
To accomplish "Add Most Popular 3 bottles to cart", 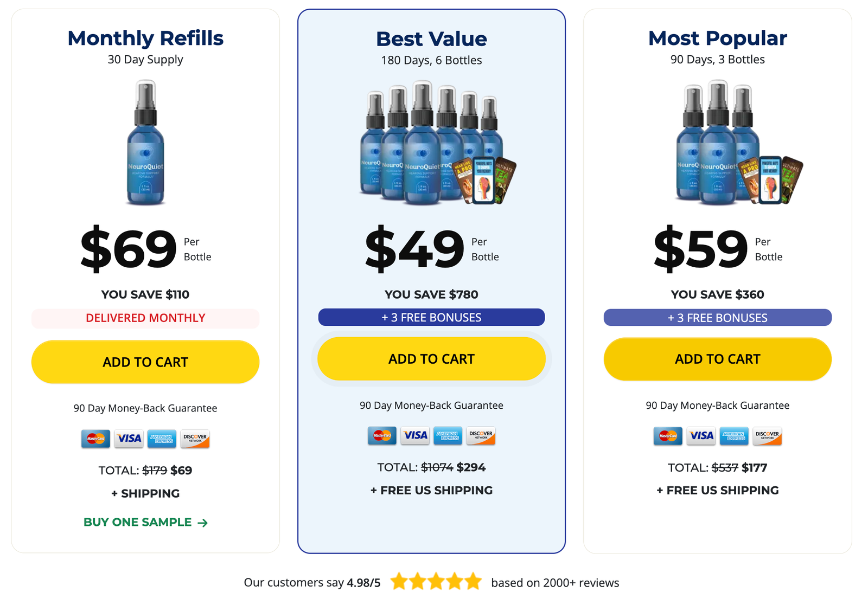I will (x=717, y=359).
